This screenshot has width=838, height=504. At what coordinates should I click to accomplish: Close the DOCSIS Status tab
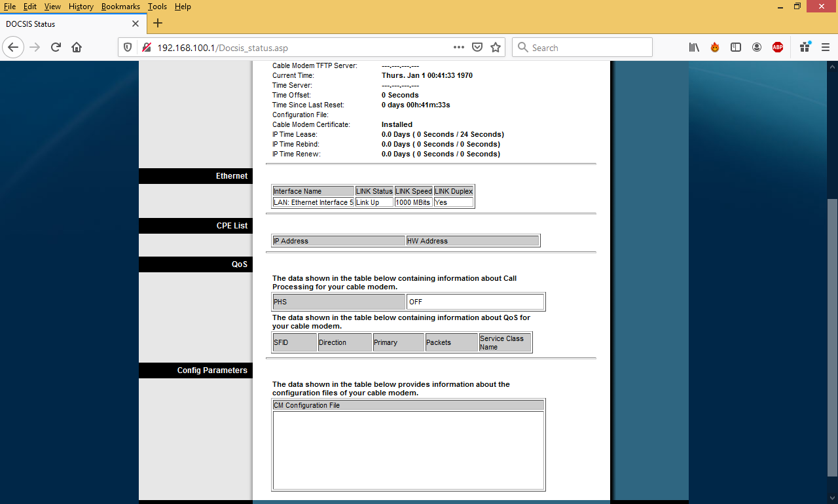[136, 24]
